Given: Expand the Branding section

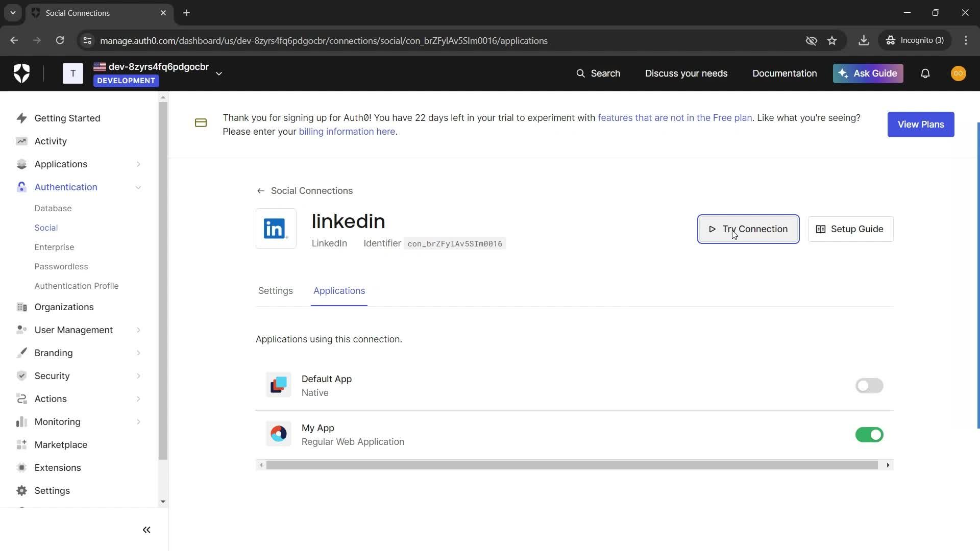Looking at the screenshot, I should pos(138,353).
